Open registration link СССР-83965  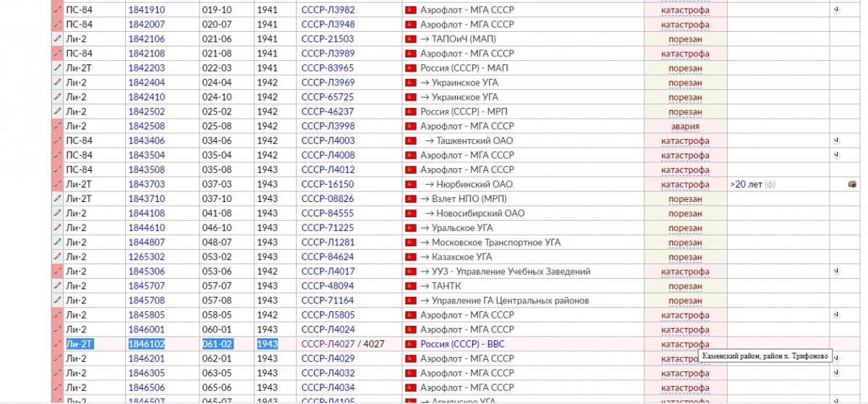pos(328,68)
